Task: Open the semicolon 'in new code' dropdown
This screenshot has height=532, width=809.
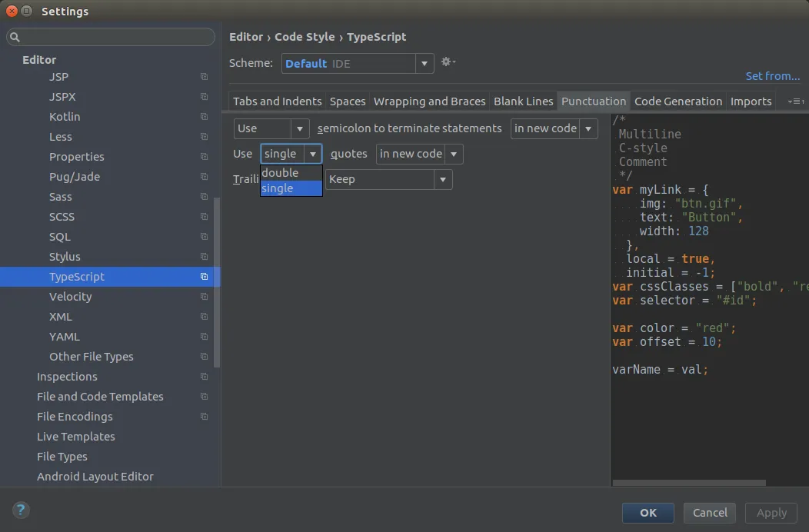Action: tap(554, 128)
